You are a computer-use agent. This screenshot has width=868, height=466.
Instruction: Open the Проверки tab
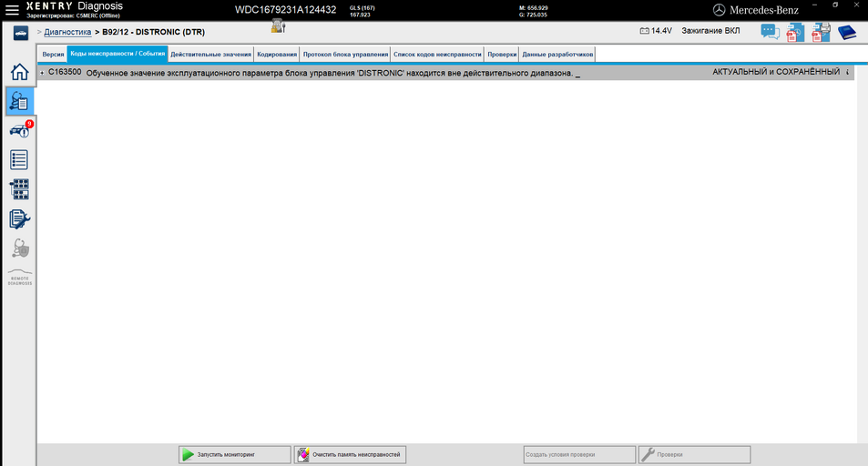pyautogui.click(x=502, y=55)
